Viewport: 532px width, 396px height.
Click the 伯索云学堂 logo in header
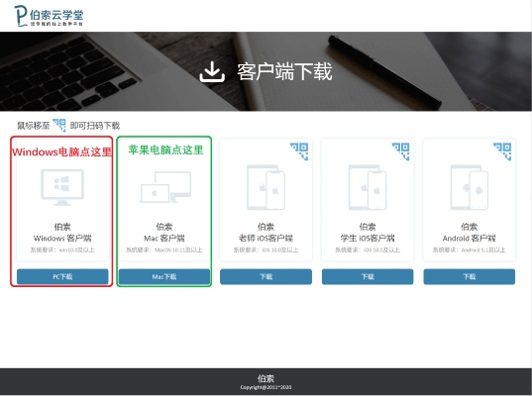click(49, 16)
